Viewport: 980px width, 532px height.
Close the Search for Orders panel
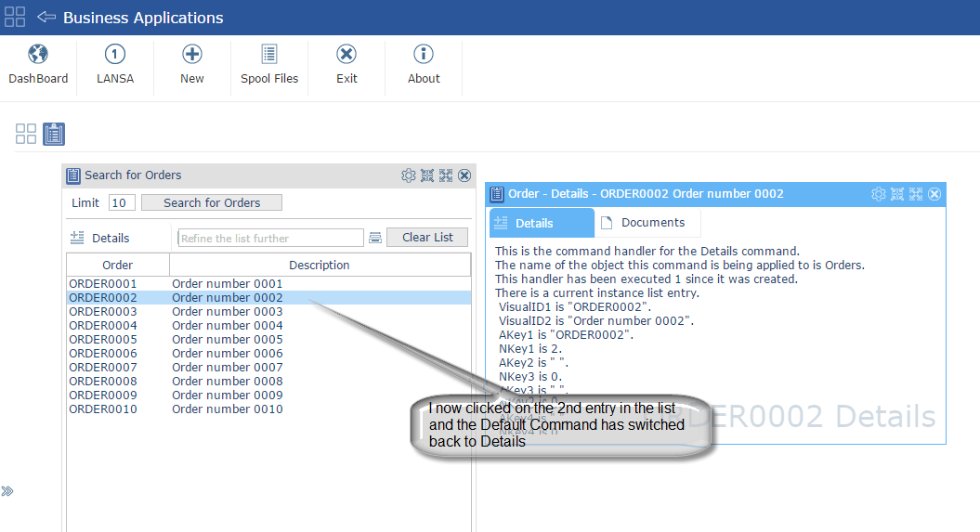coord(464,175)
